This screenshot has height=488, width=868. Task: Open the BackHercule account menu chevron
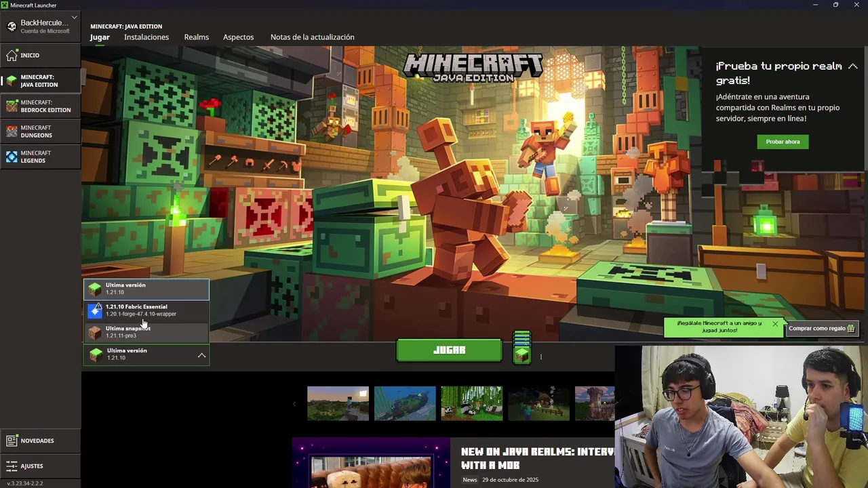[74, 18]
